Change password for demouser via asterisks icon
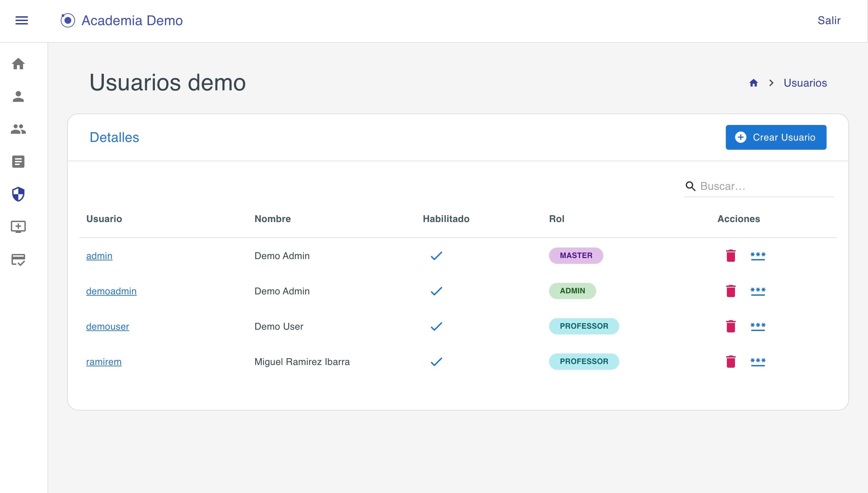The width and height of the screenshot is (868, 493). tap(758, 326)
